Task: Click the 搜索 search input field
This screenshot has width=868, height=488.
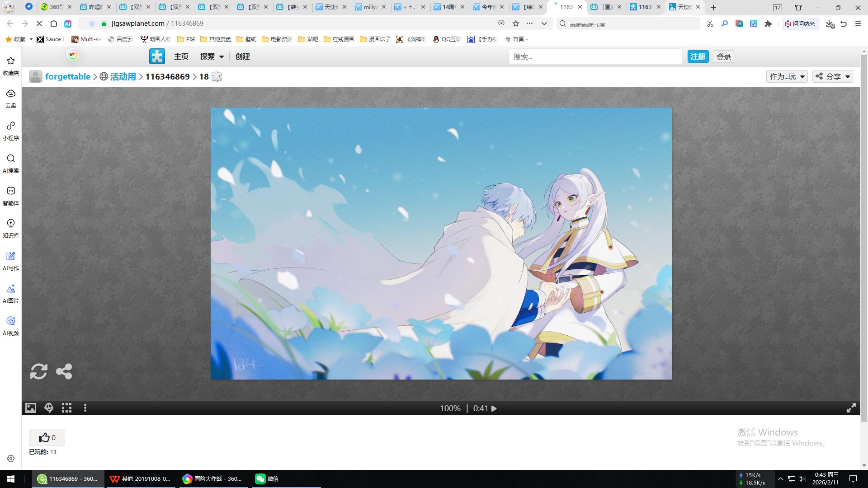Action: click(x=595, y=56)
